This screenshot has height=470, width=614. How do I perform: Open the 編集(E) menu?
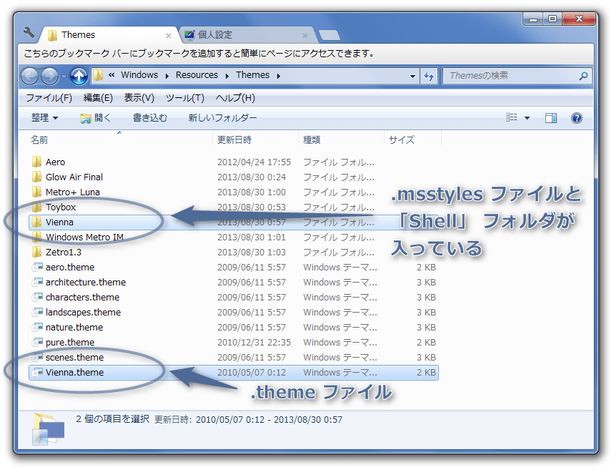(x=98, y=98)
